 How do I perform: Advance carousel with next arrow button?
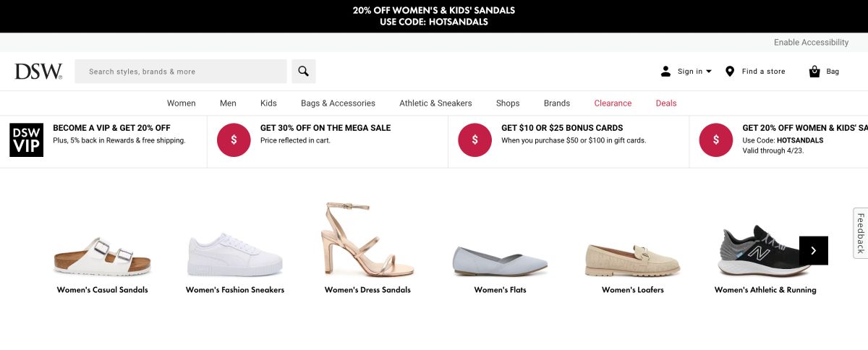point(813,250)
